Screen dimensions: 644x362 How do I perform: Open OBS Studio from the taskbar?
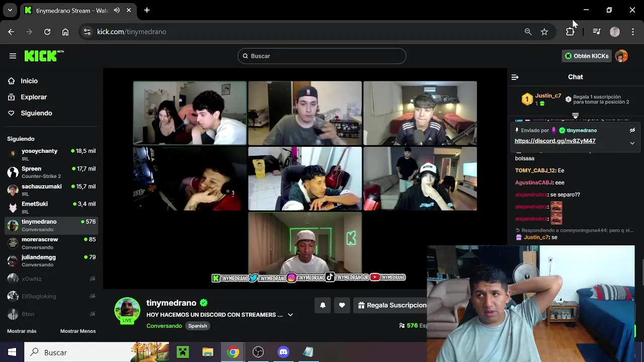pos(258,352)
